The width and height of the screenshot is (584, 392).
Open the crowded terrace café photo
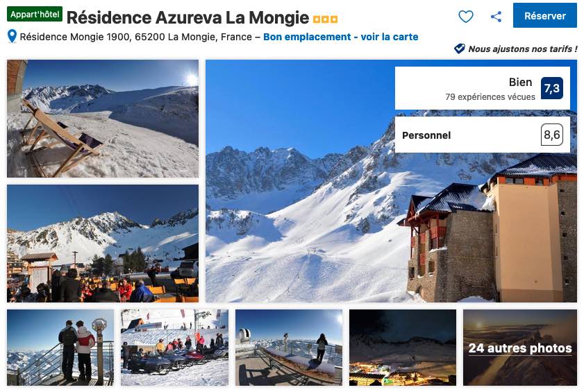103,244
